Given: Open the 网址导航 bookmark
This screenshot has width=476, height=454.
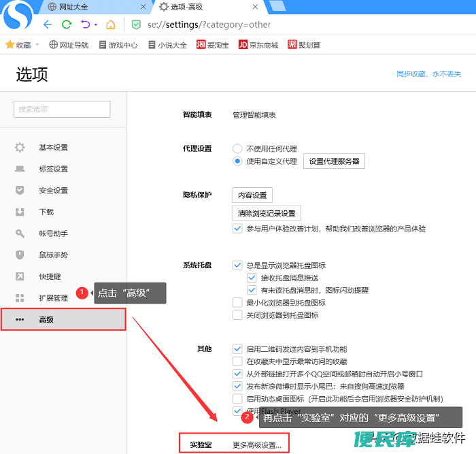Looking at the screenshot, I should (x=69, y=45).
